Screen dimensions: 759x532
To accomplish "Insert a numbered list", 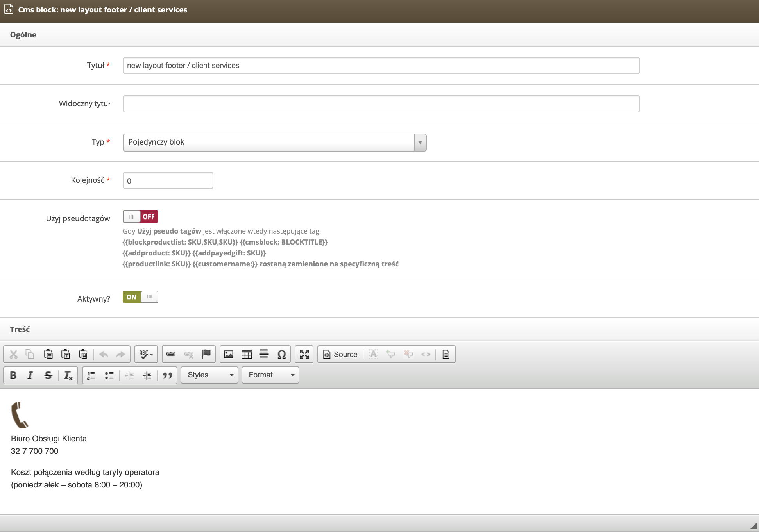I will pos(91,375).
